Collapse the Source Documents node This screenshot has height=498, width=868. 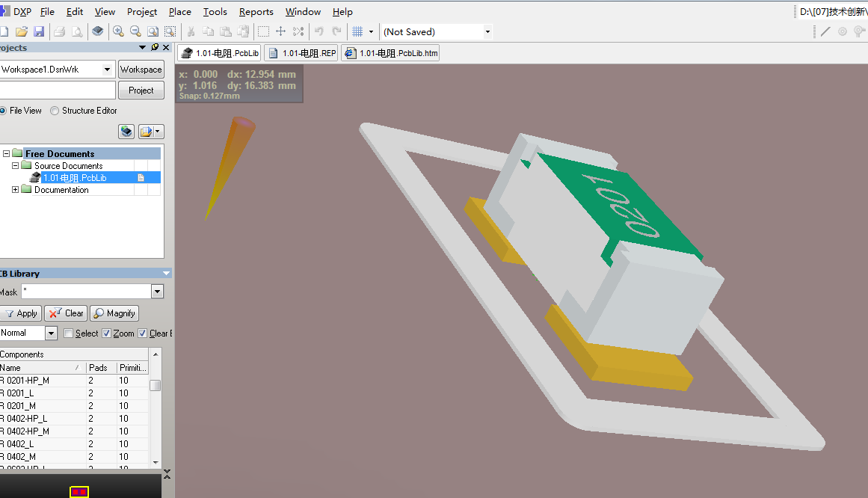(15, 166)
